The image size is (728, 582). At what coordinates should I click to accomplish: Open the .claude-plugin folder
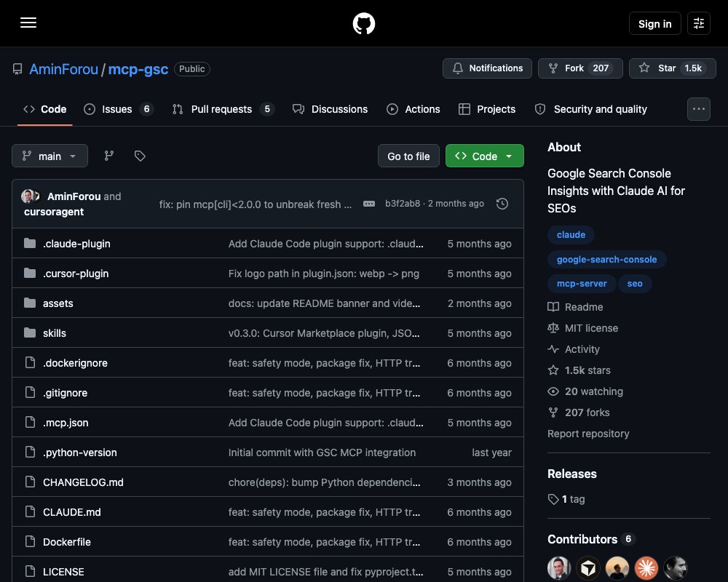coord(76,244)
